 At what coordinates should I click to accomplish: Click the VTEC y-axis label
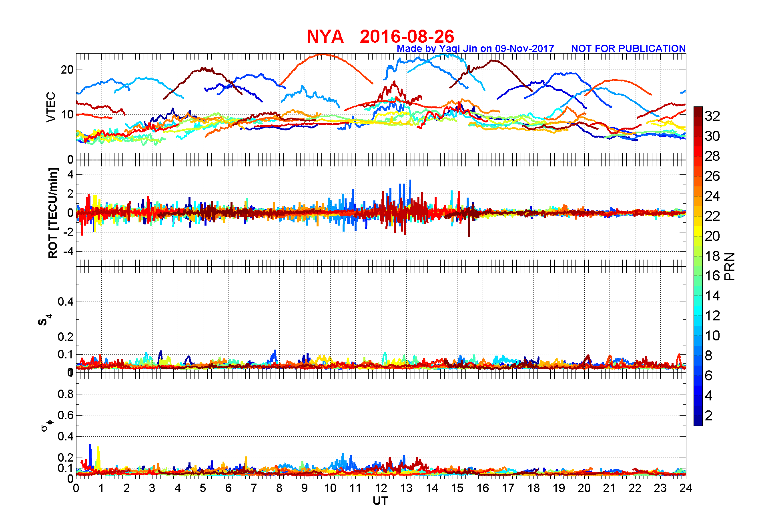click(50, 107)
